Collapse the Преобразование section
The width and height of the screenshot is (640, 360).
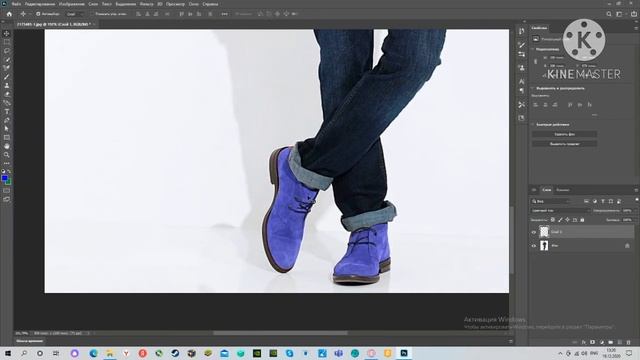pos(533,49)
